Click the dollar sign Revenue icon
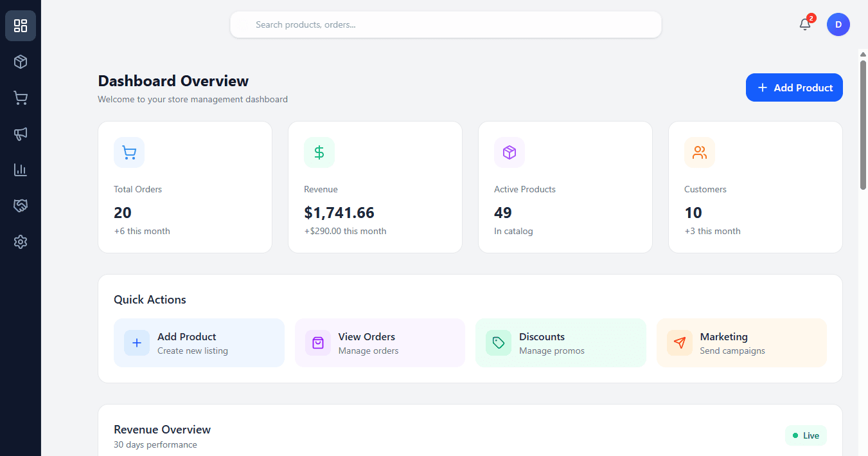The image size is (868, 456). (x=319, y=152)
